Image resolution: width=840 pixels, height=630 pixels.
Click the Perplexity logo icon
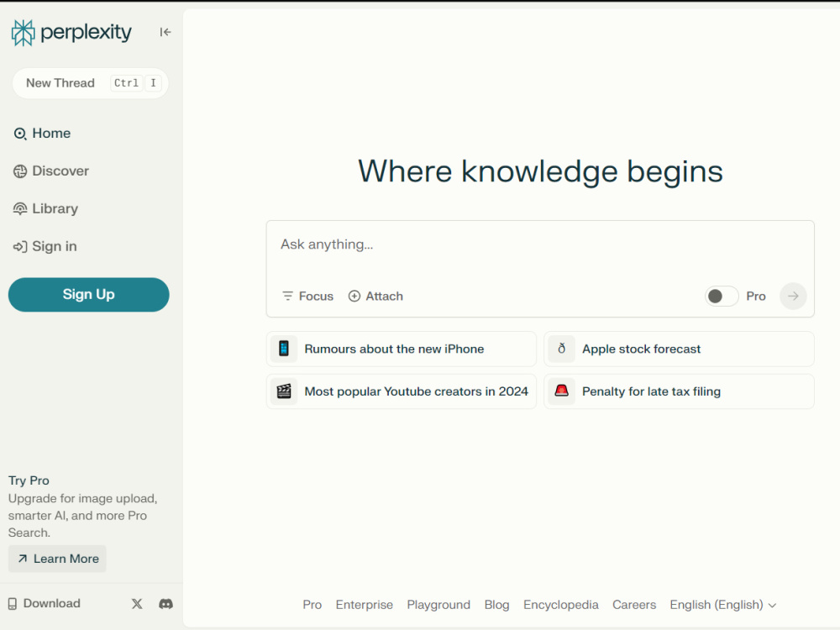pos(23,33)
